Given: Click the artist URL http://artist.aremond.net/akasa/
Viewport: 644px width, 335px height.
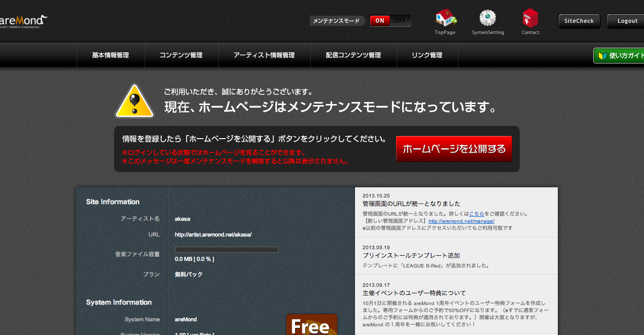Looking at the screenshot, I should coord(213,234).
